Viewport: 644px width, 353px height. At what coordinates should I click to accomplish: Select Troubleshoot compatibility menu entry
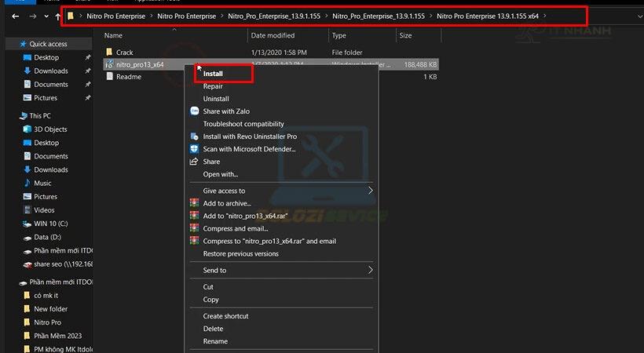click(x=242, y=124)
